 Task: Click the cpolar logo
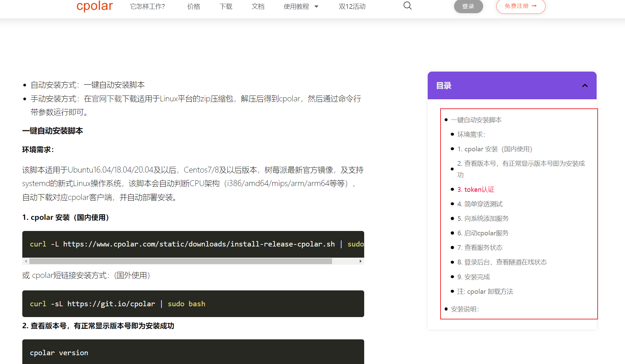pyautogui.click(x=95, y=6)
